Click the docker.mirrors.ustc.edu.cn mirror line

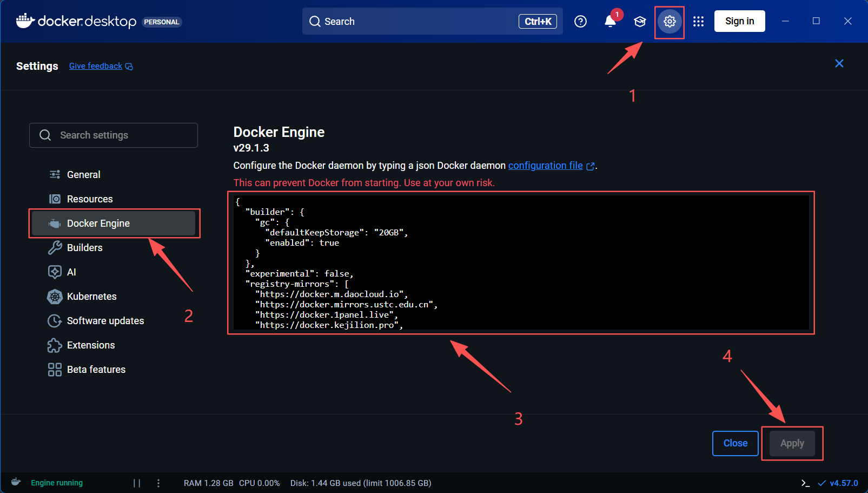pos(346,305)
